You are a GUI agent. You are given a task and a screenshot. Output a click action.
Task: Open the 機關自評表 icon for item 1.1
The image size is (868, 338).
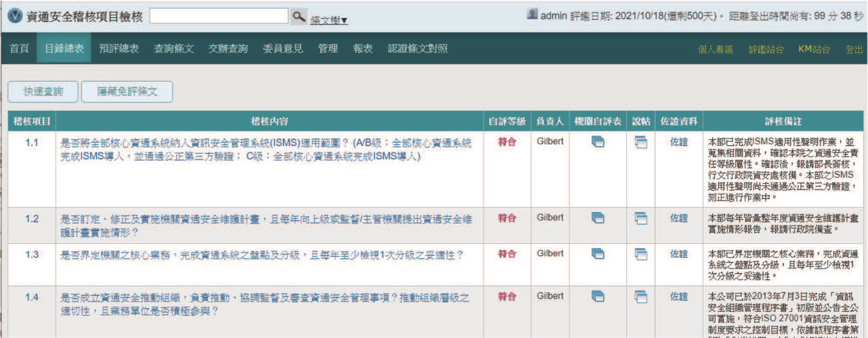pos(598,141)
